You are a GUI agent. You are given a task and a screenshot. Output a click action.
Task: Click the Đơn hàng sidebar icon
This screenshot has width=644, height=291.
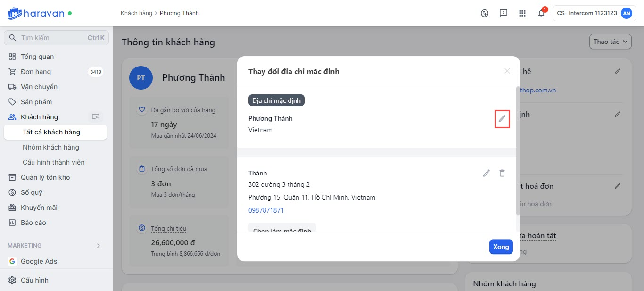(x=12, y=72)
